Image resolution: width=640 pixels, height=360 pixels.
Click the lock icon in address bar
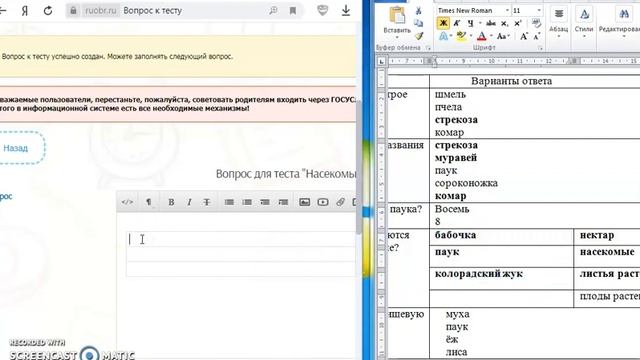(x=73, y=11)
